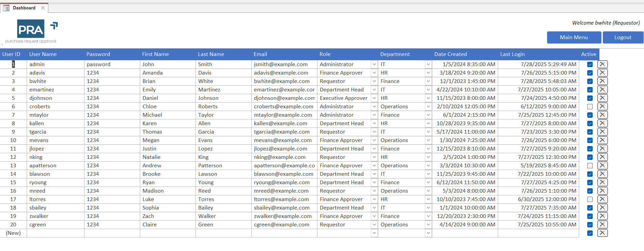Screen dimensions: 644x251
Task: Click the Last Login column header
Action: pos(512,54)
